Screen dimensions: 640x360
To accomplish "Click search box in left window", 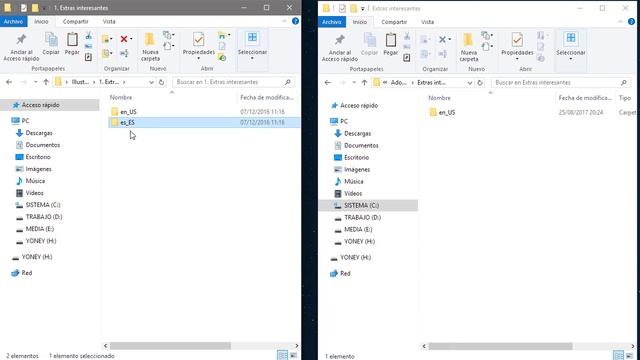I will (x=233, y=82).
